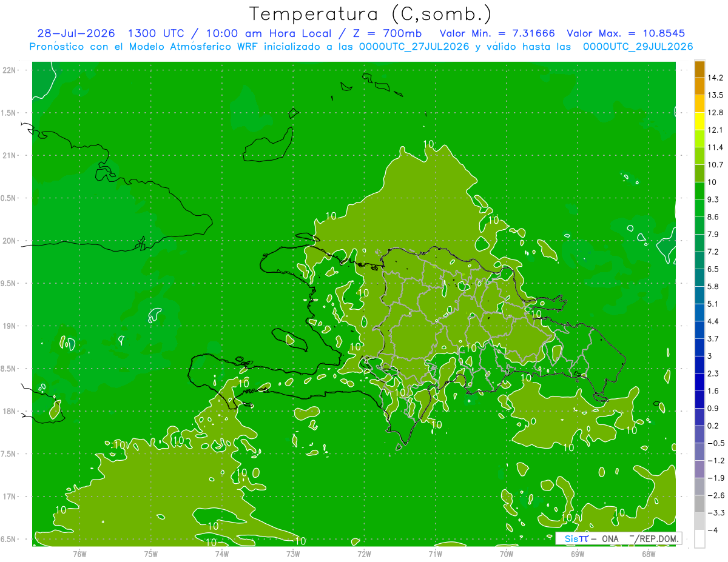728x562 pixels.
Task: Click the white legend swatch below -4
Action: click(x=699, y=539)
